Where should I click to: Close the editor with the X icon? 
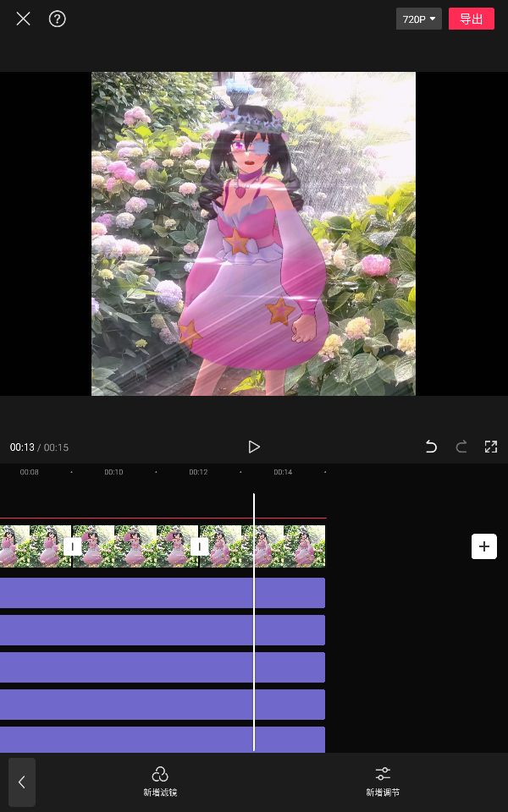point(23,19)
